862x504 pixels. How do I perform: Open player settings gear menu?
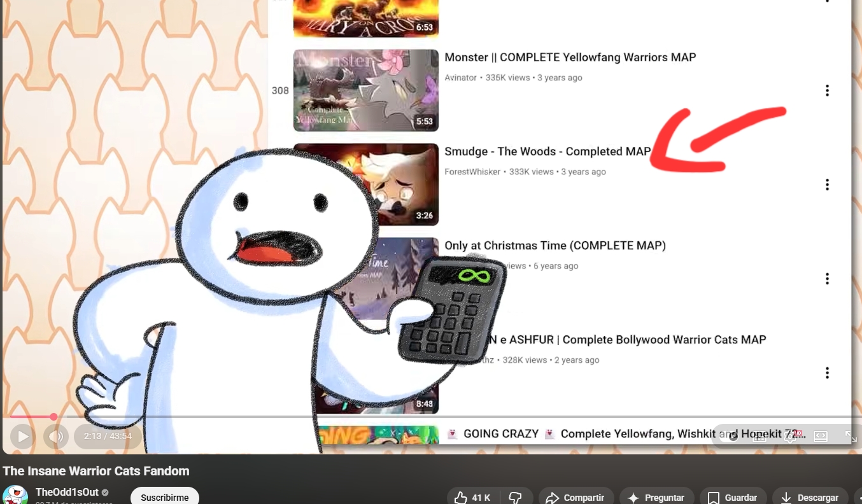coord(791,436)
